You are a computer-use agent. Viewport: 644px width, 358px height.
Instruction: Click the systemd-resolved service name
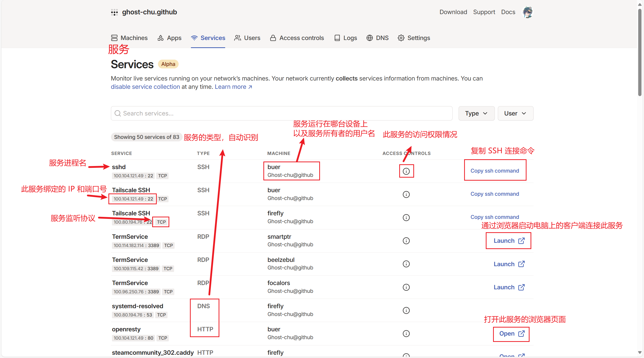click(138, 306)
